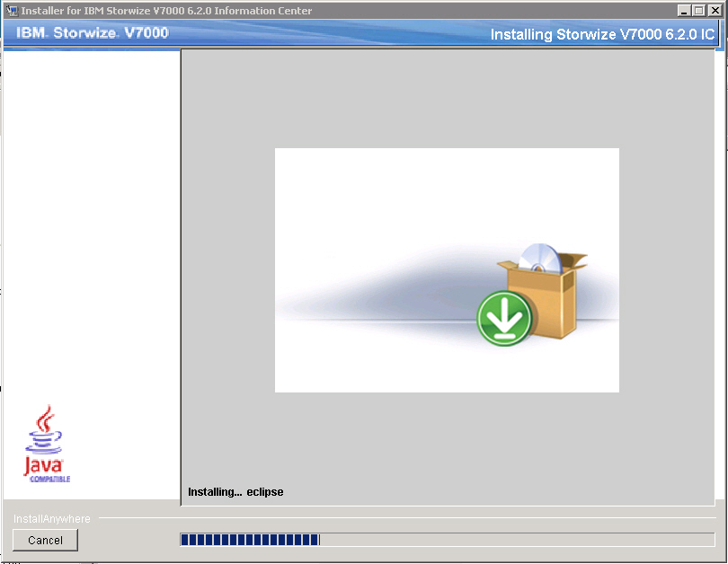The image size is (728, 564).
Task: Click the 'IBM Storwize V7000' banner text
Action: click(x=92, y=33)
